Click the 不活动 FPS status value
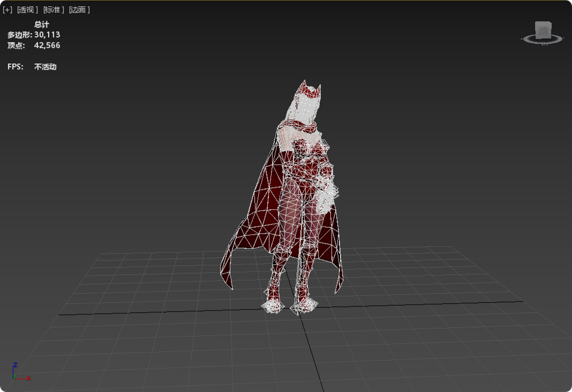The width and height of the screenshot is (572, 392). (45, 67)
